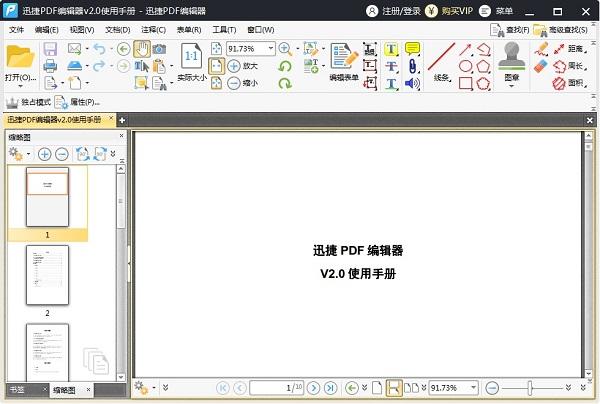Rotate page counterclockwise with green arrow
600x404 pixels.
tap(285, 66)
